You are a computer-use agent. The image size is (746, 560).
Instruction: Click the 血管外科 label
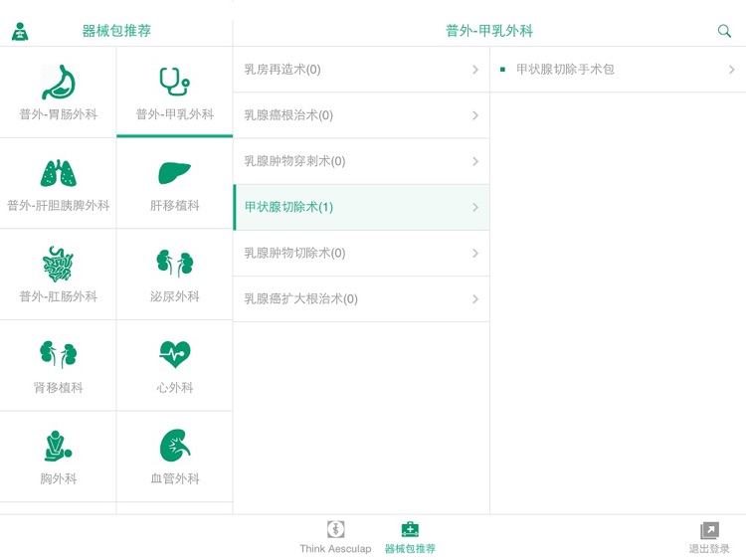pos(175,478)
